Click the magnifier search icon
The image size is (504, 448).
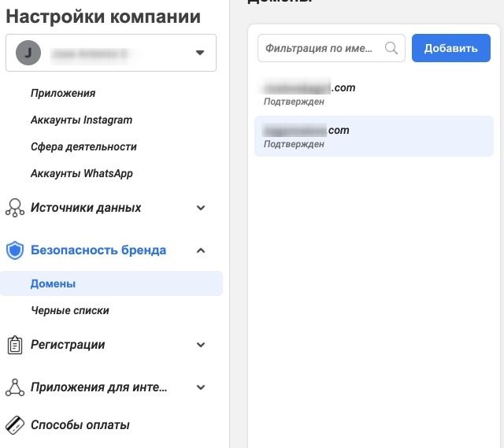(x=391, y=48)
